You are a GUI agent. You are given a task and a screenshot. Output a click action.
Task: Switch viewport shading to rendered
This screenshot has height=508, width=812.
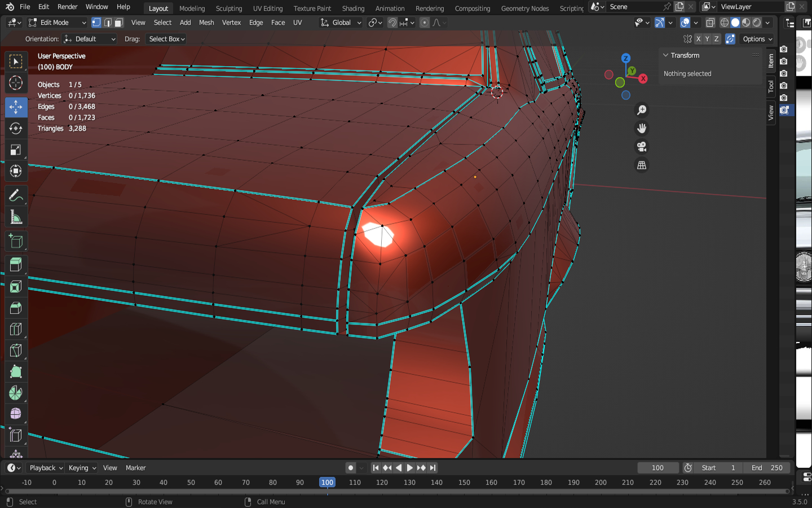coord(757,23)
